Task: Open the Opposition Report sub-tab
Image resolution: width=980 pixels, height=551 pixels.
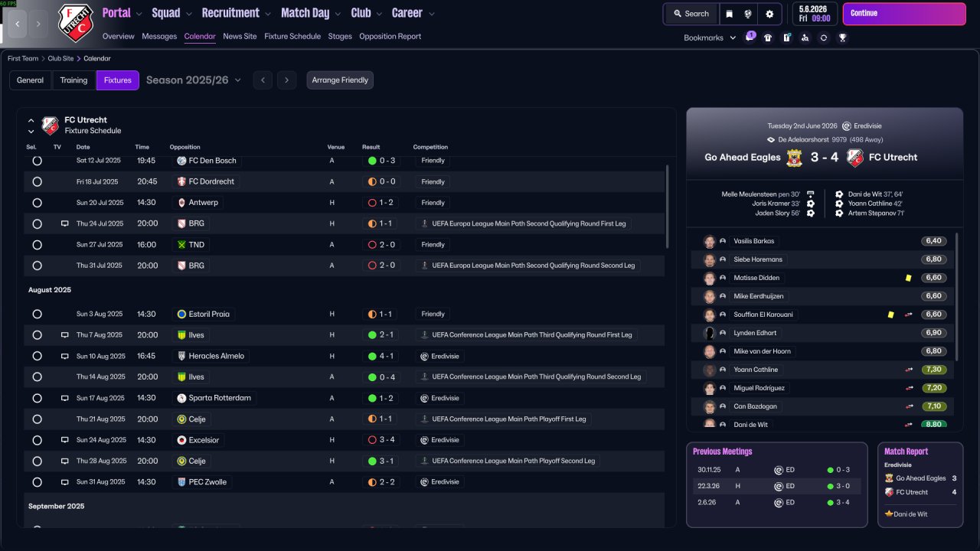Action: pyautogui.click(x=390, y=37)
